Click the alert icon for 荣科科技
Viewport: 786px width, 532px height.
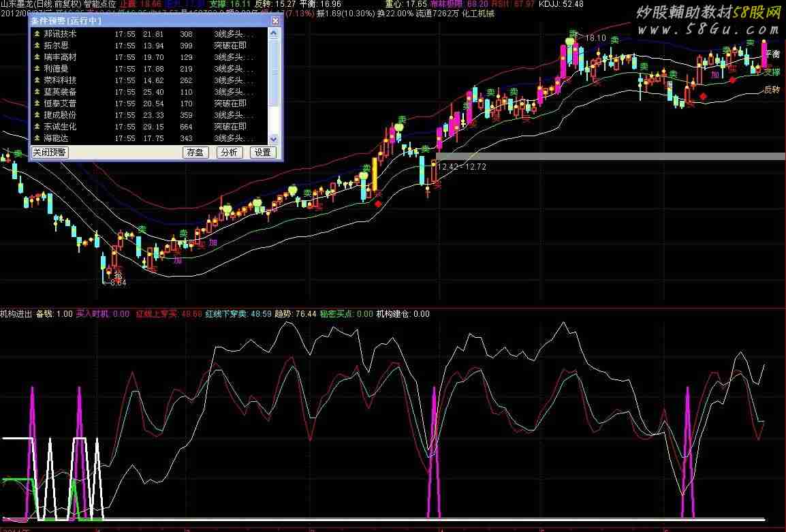tap(37, 80)
